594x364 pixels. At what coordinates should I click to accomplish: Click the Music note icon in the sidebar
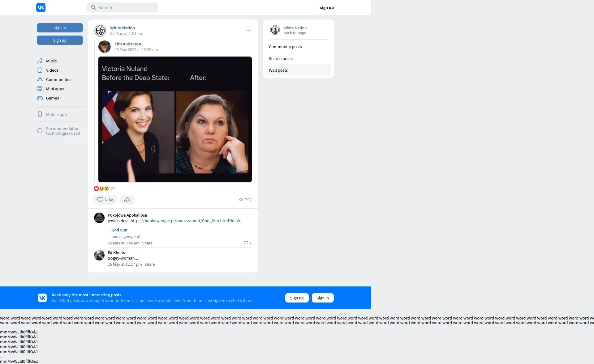40,61
